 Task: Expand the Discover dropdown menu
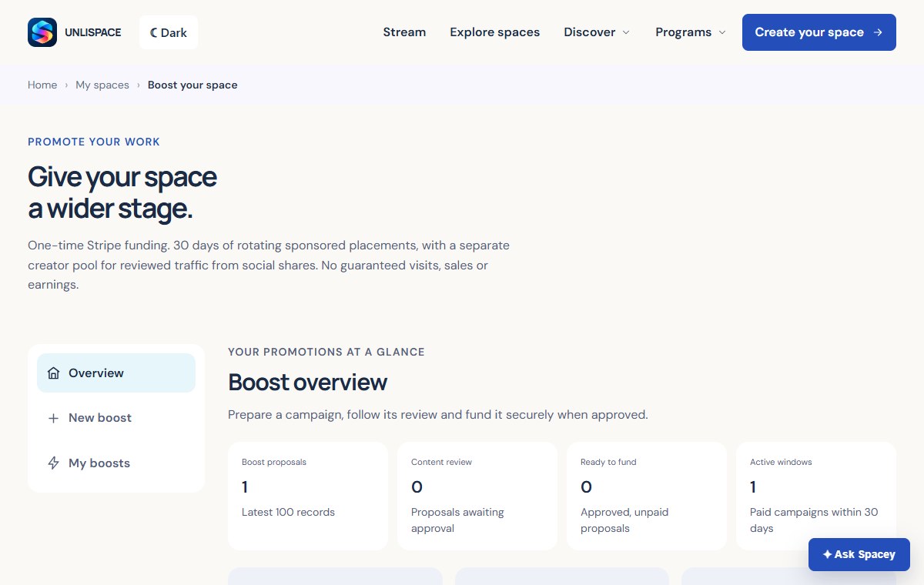(597, 32)
